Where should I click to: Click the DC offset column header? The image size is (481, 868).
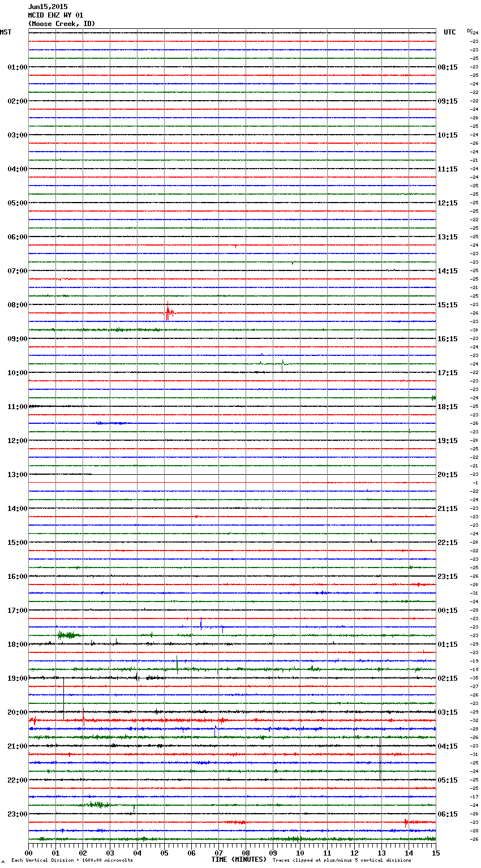[470, 31]
